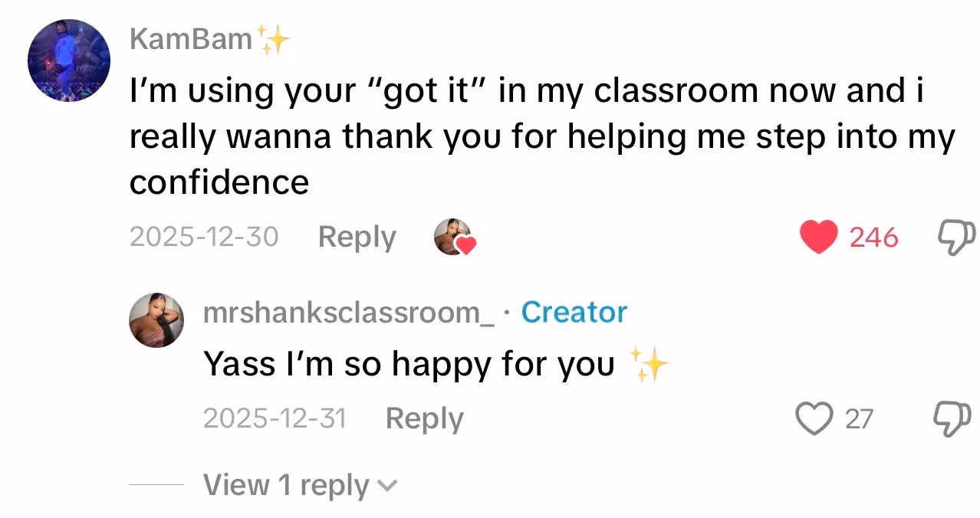
Task: Click the liked-by-creator avatar badge
Action: coord(454,237)
